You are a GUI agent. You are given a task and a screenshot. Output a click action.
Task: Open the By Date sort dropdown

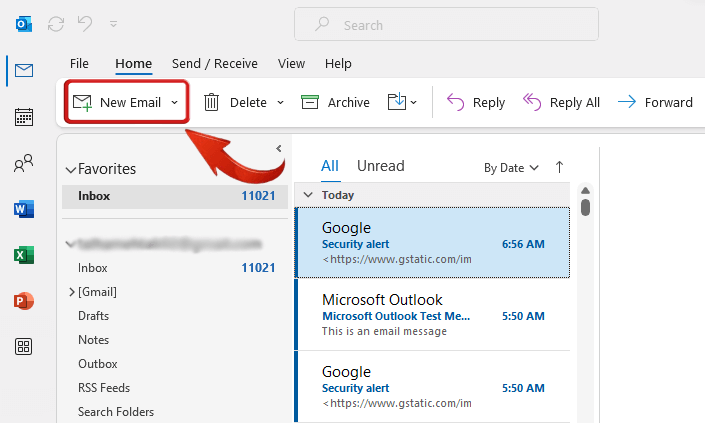511,168
